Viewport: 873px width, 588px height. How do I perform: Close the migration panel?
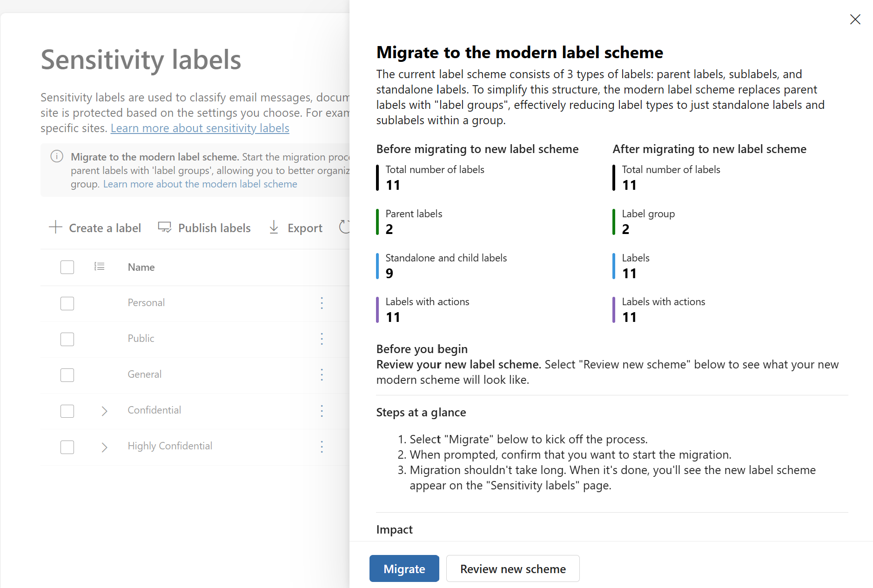[855, 19]
